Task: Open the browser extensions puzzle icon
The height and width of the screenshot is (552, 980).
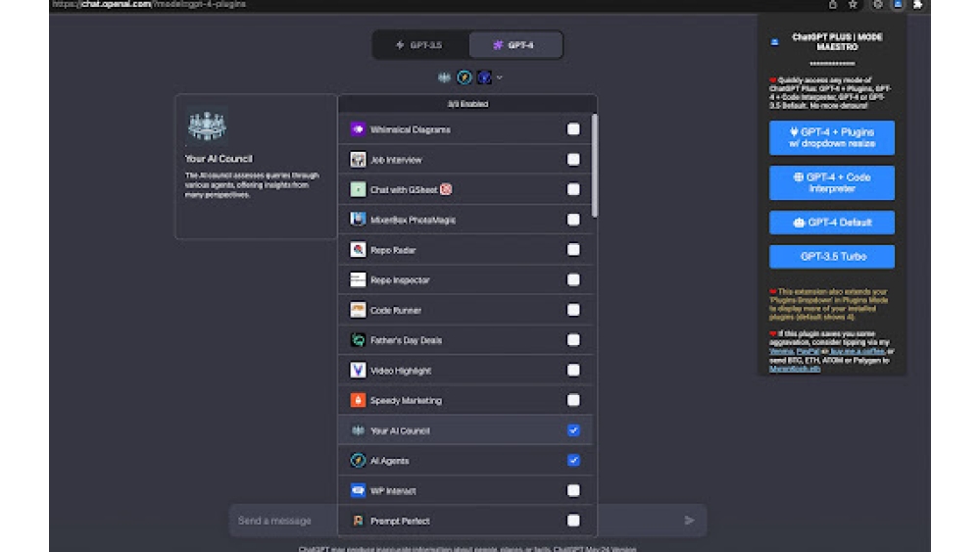Action: (x=917, y=4)
